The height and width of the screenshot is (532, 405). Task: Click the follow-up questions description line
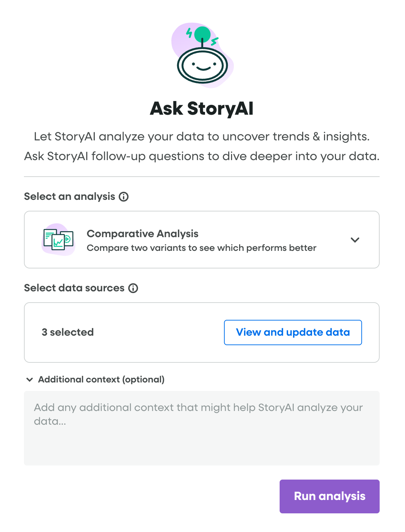[201, 156]
